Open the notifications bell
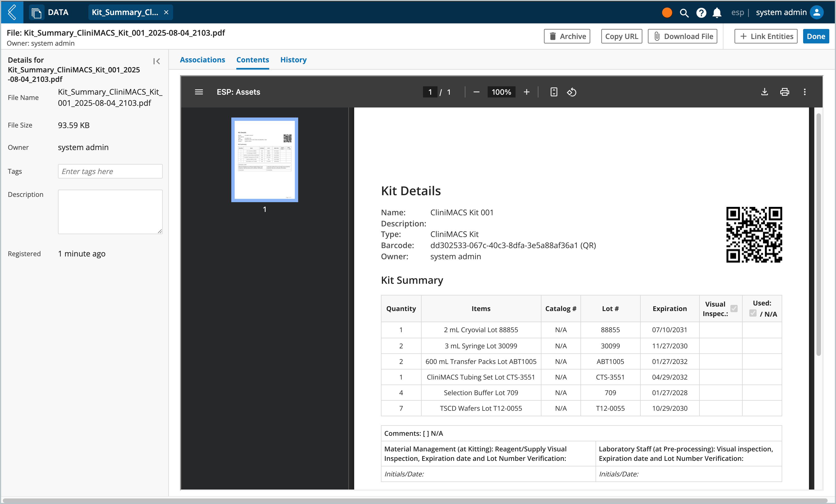Image resolution: width=836 pixels, height=504 pixels. (717, 13)
